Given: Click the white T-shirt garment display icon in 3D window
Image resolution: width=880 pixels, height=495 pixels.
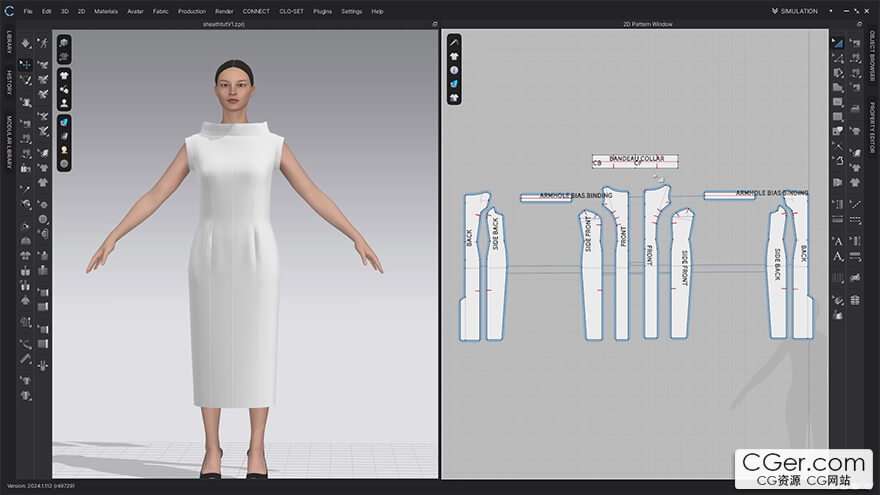Looking at the screenshot, I should (64, 75).
